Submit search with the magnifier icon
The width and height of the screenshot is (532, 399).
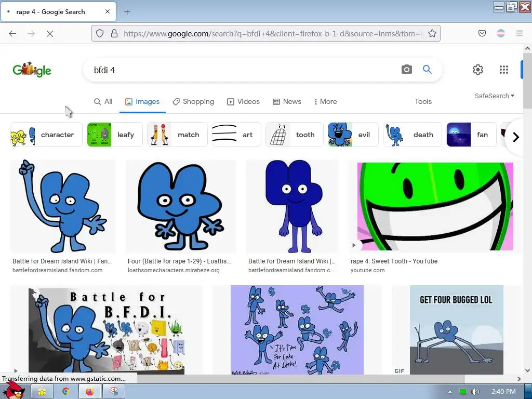[427, 70]
